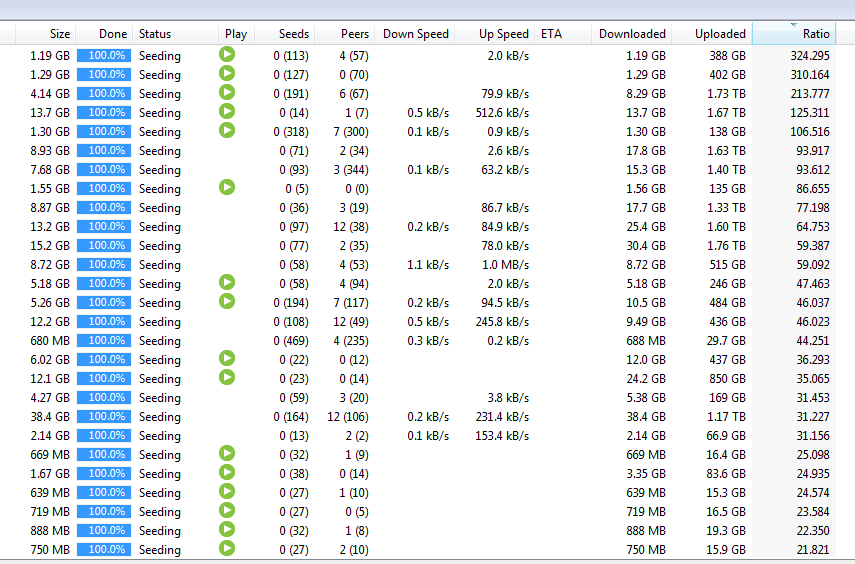Click the 12 (106) peers cell

[x=348, y=417]
